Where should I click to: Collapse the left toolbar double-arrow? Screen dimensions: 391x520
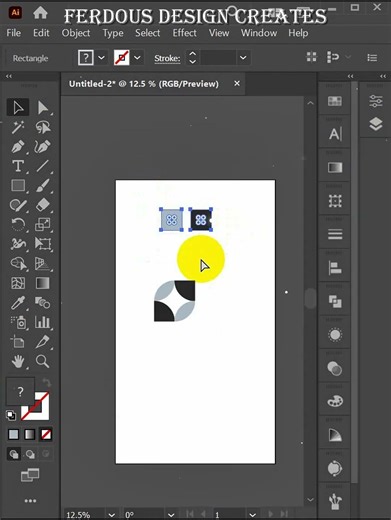click(x=9, y=76)
